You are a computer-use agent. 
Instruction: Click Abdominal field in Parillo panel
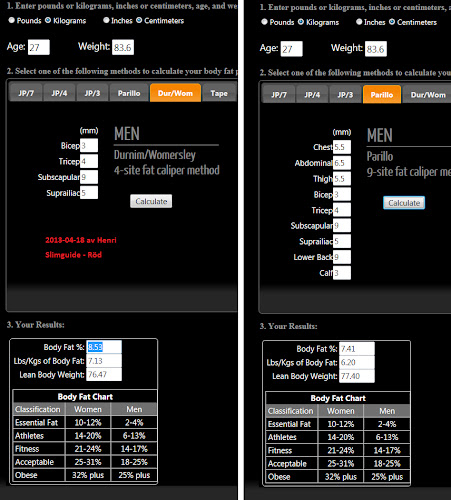(x=342, y=163)
